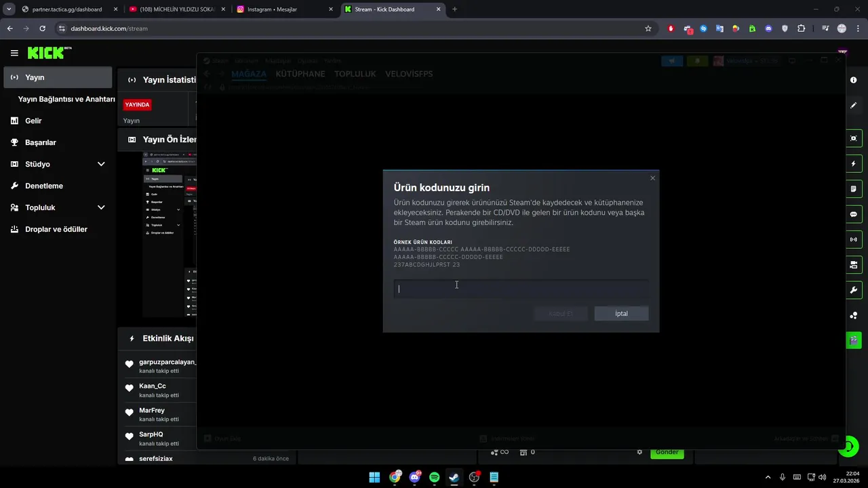Open the Yayın sidebar item
The width and height of the screenshot is (868, 488).
click(x=58, y=77)
